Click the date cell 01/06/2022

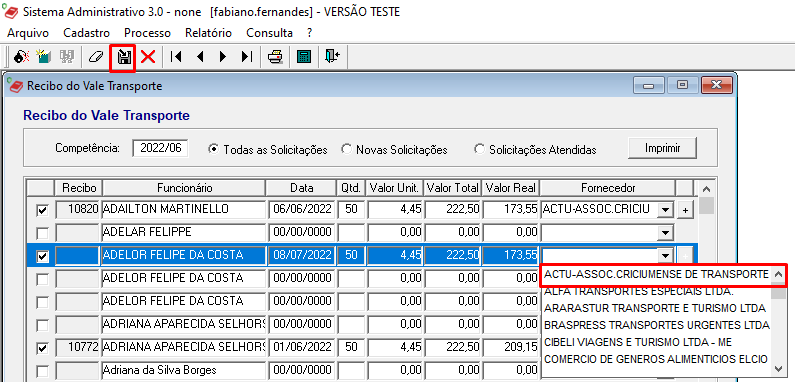click(302, 347)
